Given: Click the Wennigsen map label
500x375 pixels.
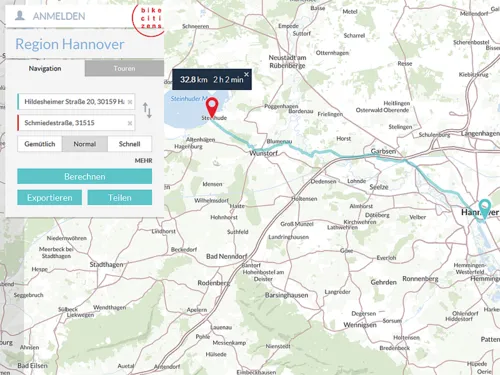Looking at the screenshot, I should (360, 325).
